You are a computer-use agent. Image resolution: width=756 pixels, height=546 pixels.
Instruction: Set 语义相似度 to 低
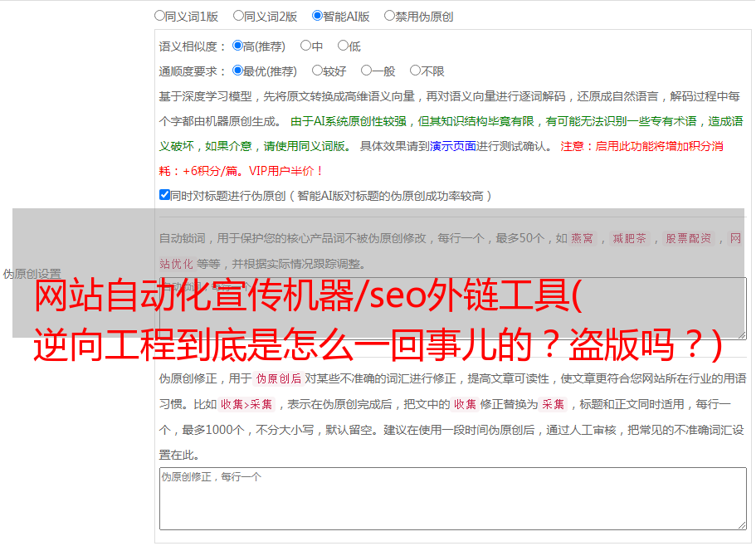343,46
